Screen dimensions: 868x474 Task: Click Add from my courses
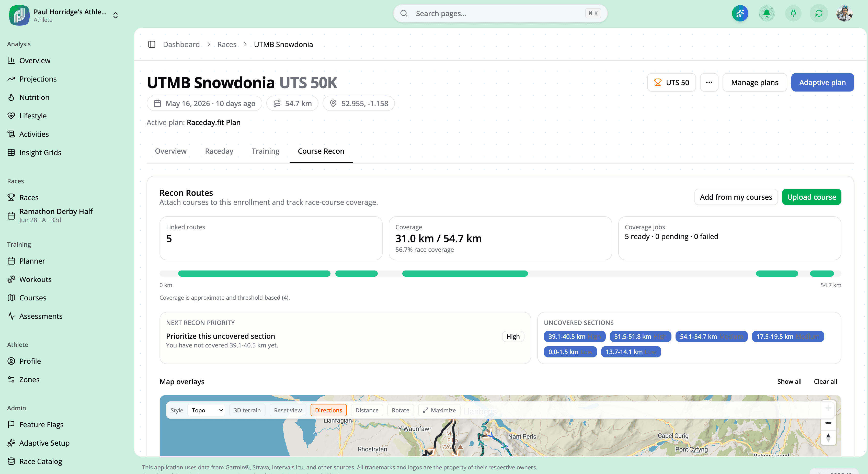736,197
